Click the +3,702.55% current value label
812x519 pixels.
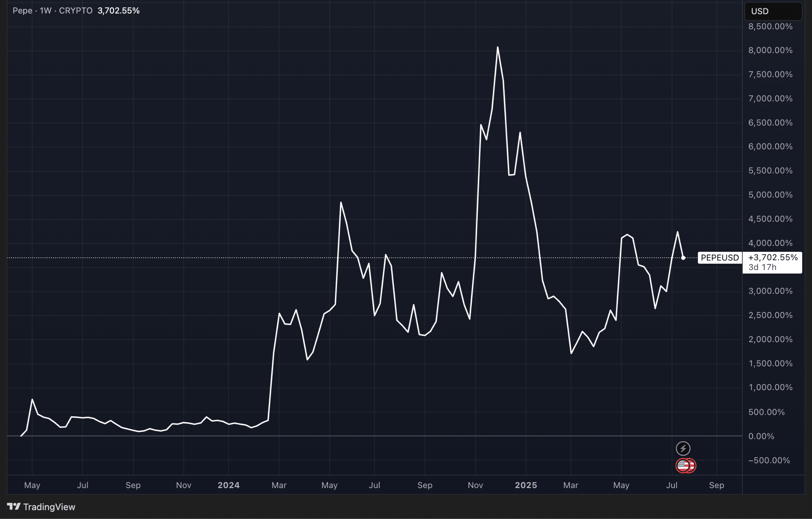coord(773,257)
